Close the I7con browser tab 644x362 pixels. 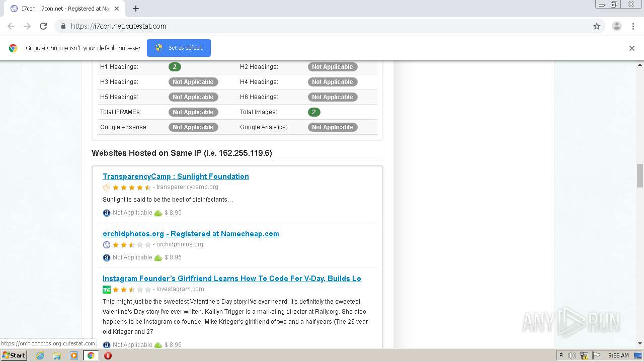click(x=117, y=9)
